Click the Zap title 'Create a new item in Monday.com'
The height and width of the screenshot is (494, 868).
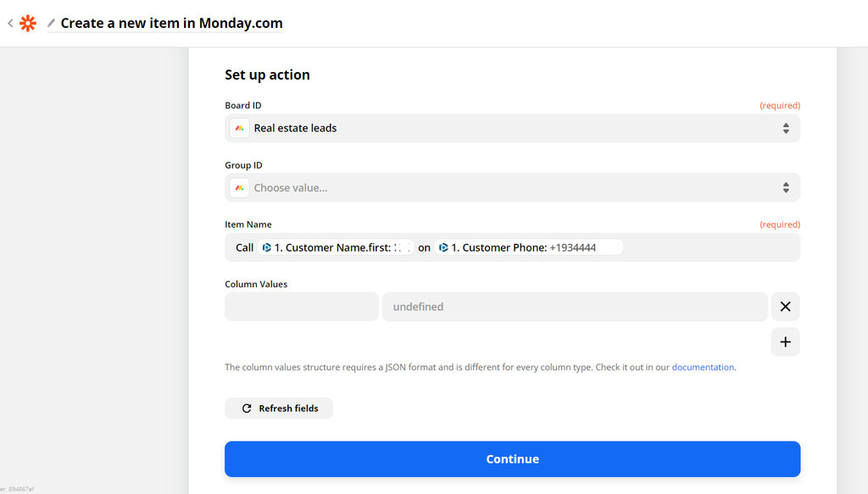[171, 24]
